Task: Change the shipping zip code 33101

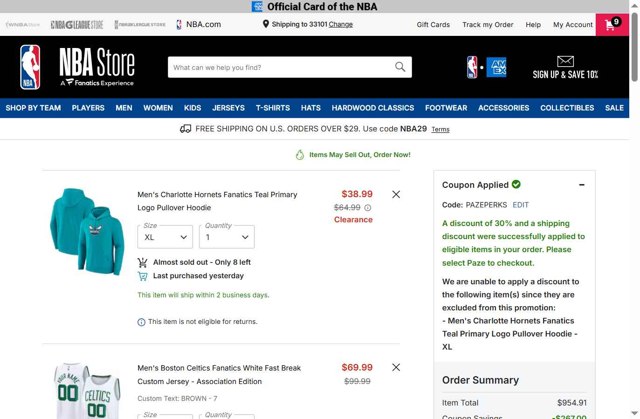Action: tap(340, 24)
